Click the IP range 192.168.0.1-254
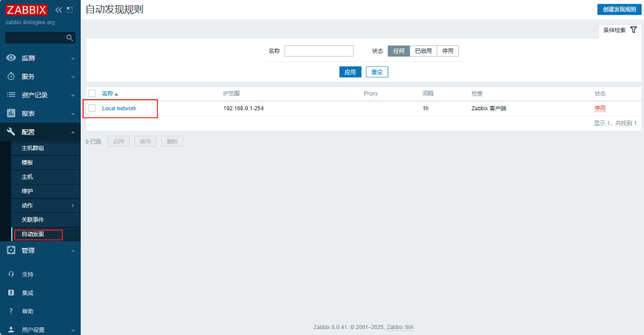Viewport: 644px width, 335px height. point(243,108)
